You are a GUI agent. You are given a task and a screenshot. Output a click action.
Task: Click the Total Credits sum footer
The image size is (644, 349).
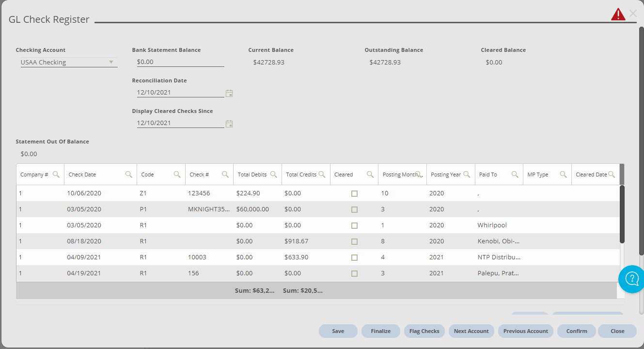pos(303,291)
